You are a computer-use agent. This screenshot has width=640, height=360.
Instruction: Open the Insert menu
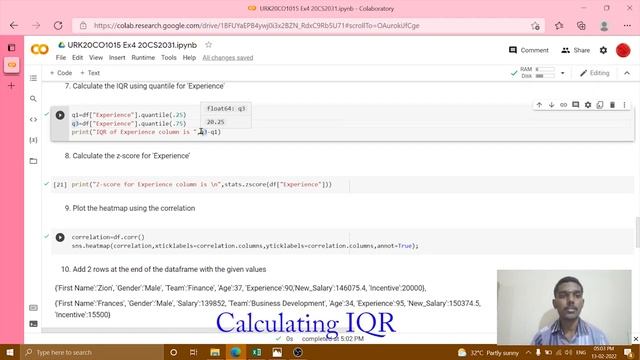tap(117, 58)
